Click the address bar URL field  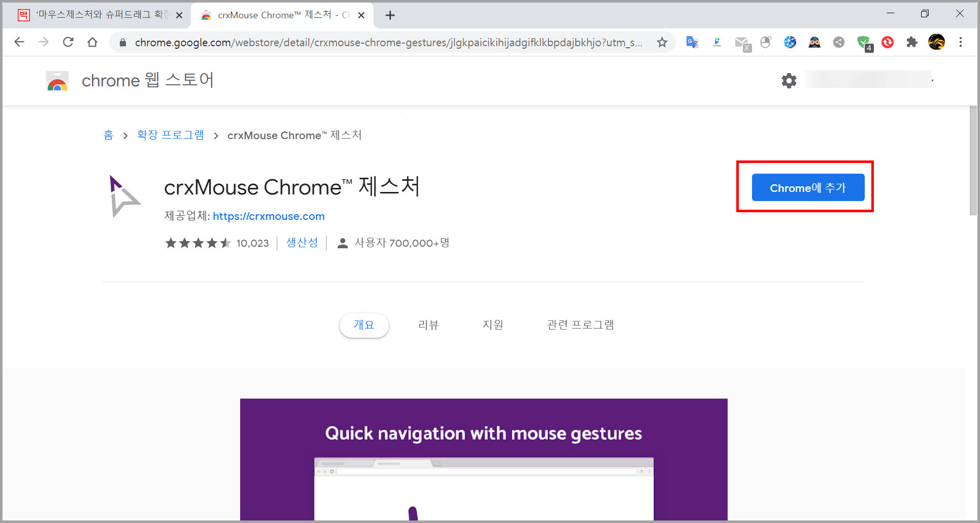click(388, 42)
